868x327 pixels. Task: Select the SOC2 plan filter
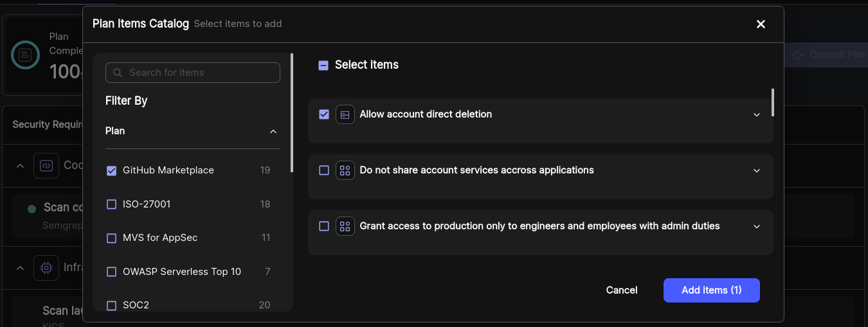click(x=111, y=305)
